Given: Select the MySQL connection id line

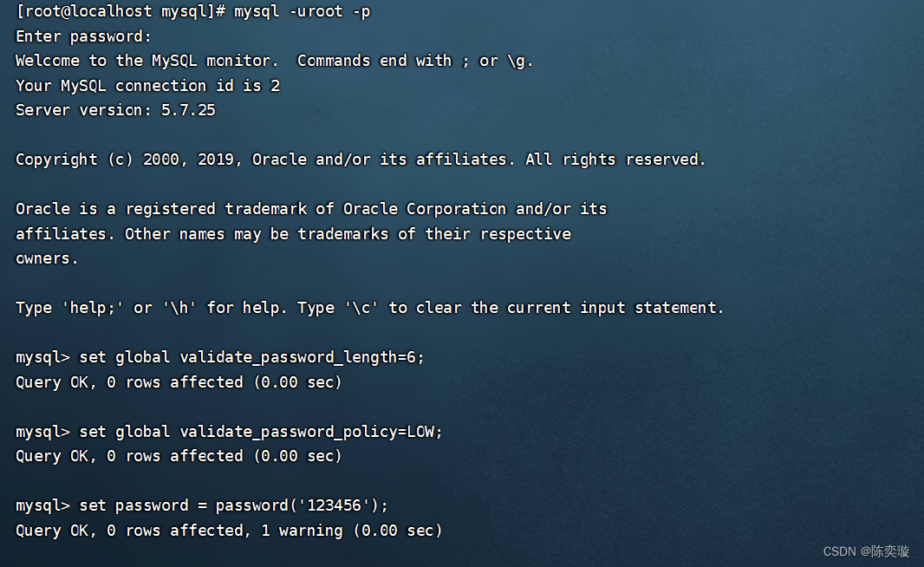Looking at the screenshot, I should 147,86.
